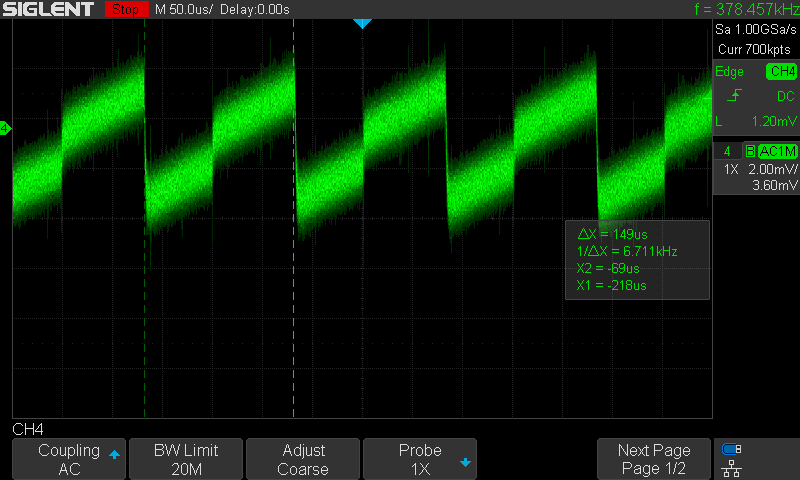Click the Sa 1.00GSa/s sample rate

coord(756,29)
